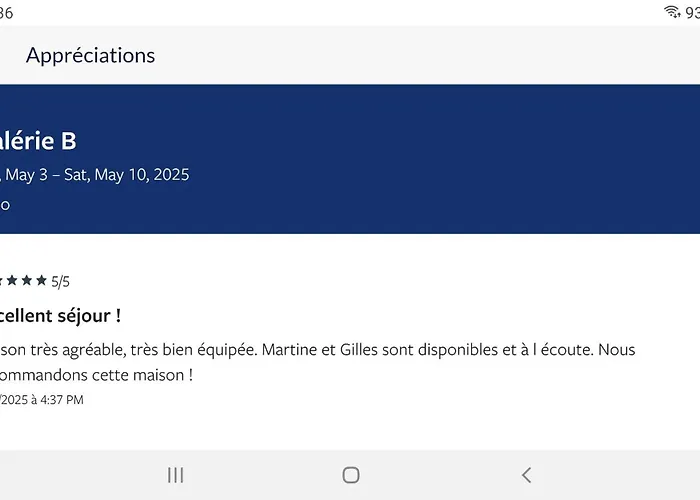This screenshot has height=500, width=700.
Task: Tap the Android recent apps button
Action: point(176,475)
